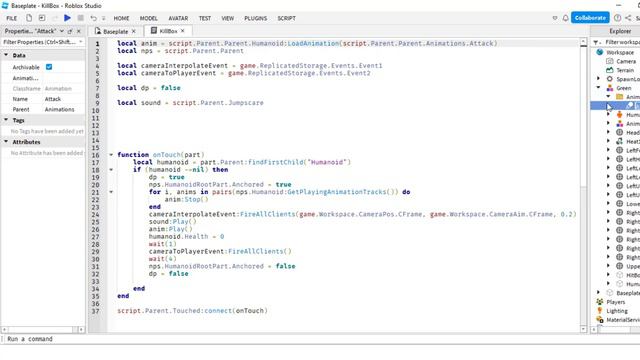Toggle the Archivable checkbox

(49, 67)
